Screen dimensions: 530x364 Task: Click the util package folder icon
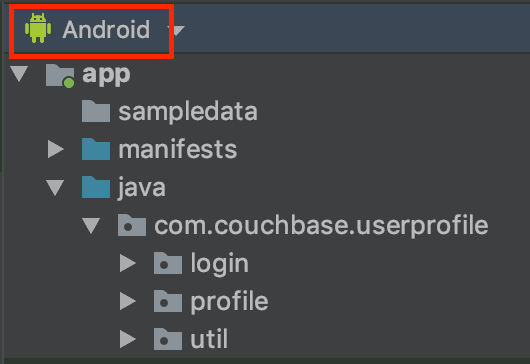(168, 339)
